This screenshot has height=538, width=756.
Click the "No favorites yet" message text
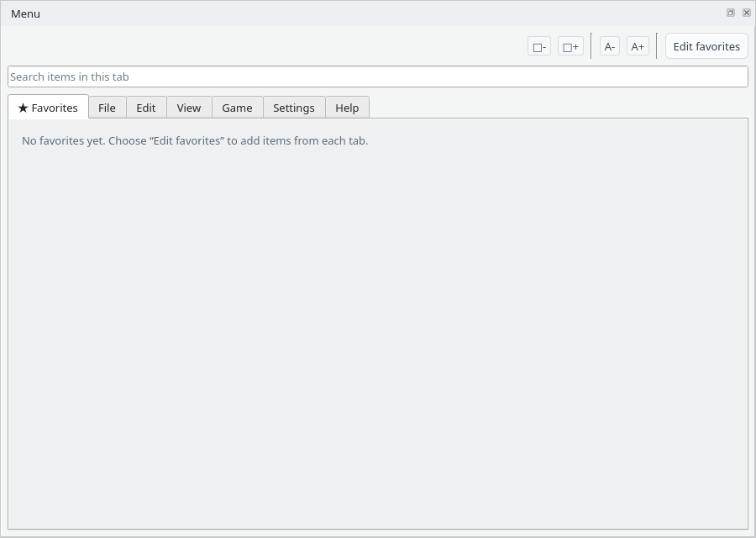tap(195, 140)
